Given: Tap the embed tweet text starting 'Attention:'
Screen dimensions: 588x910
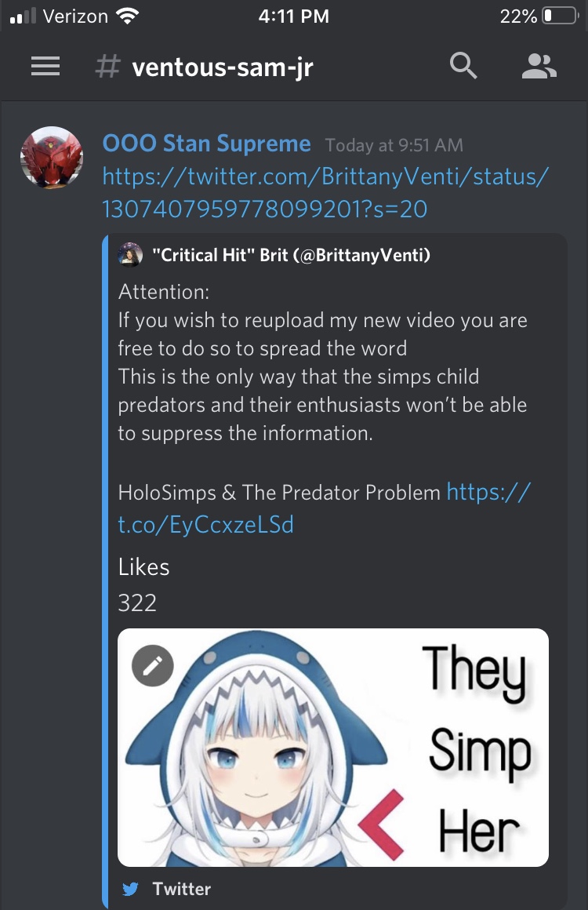Looking at the screenshot, I should 322,362.
